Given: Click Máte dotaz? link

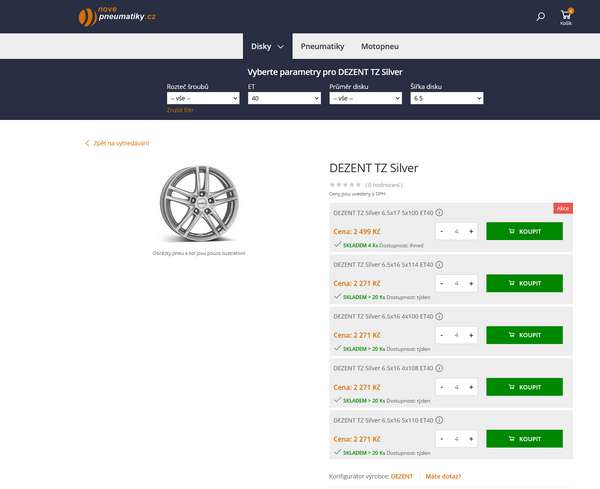Looking at the screenshot, I should [x=443, y=476].
